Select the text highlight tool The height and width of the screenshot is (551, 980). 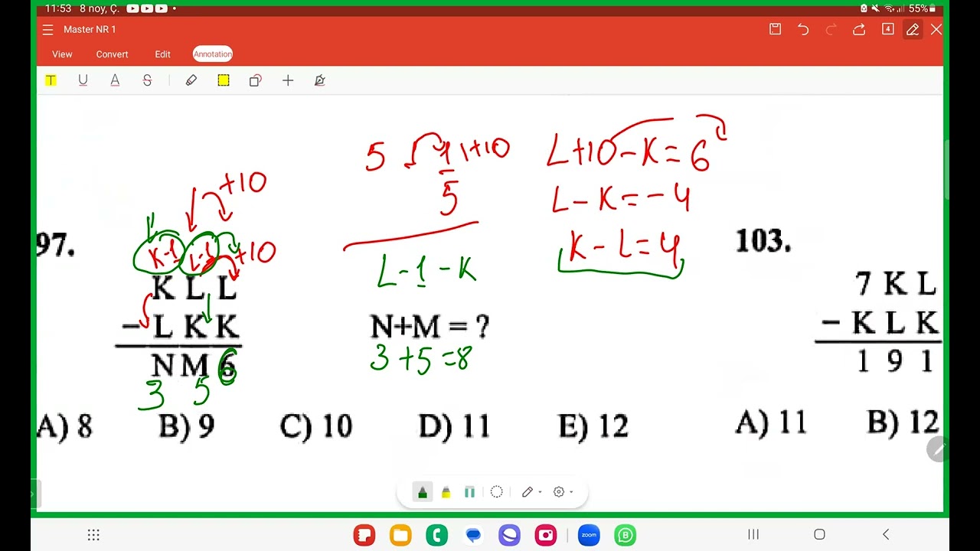(x=51, y=80)
